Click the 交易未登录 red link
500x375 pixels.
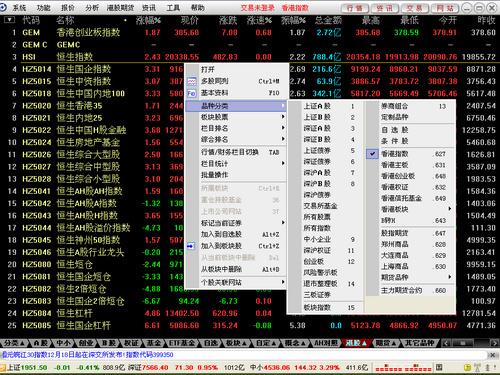[258, 8]
